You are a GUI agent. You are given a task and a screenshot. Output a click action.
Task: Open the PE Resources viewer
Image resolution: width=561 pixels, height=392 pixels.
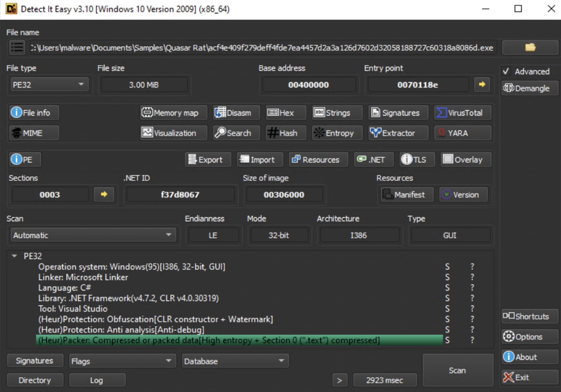click(x=319, y=160)
